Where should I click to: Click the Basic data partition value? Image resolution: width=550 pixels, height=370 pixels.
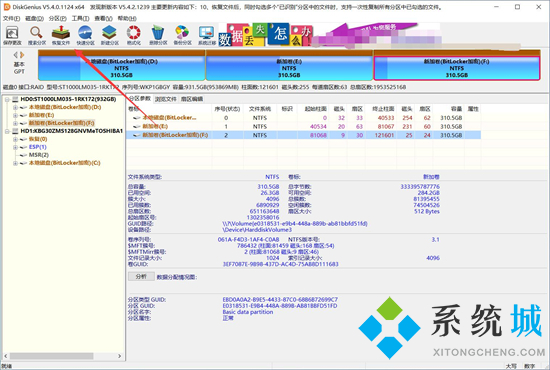248,312
